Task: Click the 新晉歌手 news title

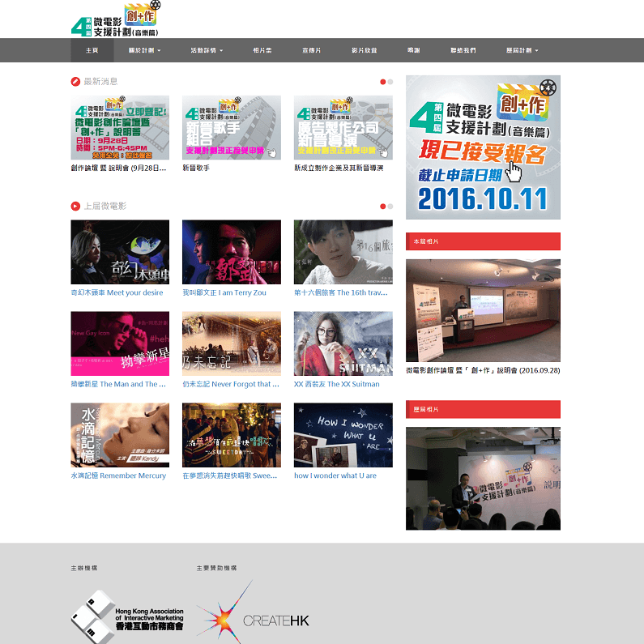Action: click(196, 168)
